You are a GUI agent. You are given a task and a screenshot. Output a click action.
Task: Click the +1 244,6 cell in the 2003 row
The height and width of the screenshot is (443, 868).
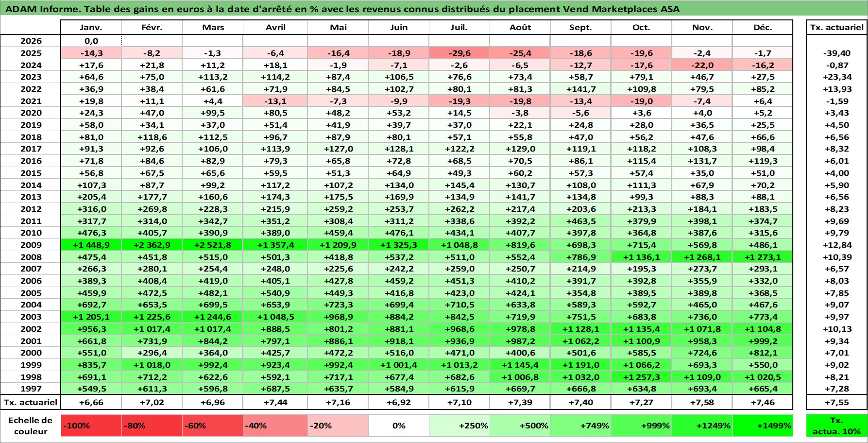pyautogui.click(x=213, y=317)
